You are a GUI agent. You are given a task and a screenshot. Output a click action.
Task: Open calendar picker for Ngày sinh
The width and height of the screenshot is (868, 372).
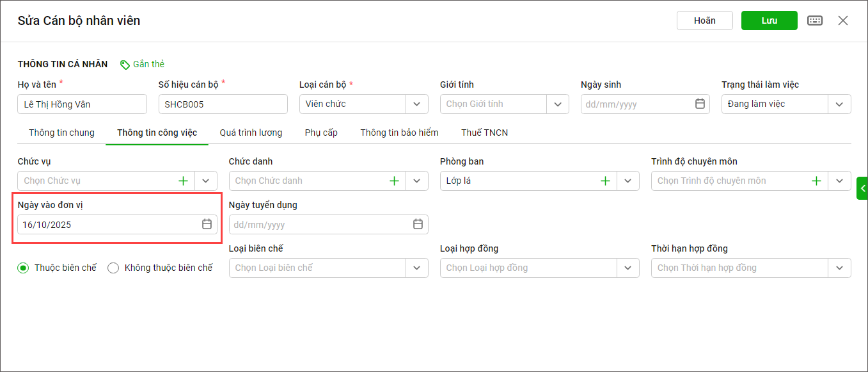click(x=700, y=104)
